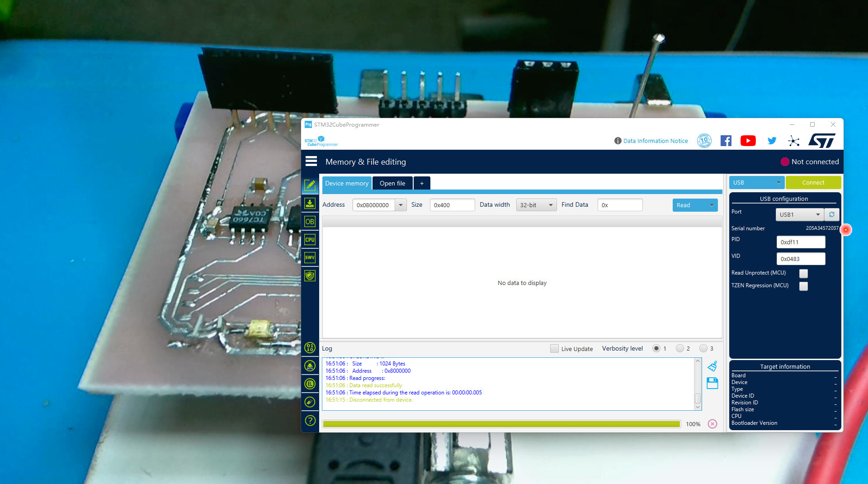Enable TZEN Regression (MCU)
The width and height of the screenshot is (868, 484).
(803, 286)
